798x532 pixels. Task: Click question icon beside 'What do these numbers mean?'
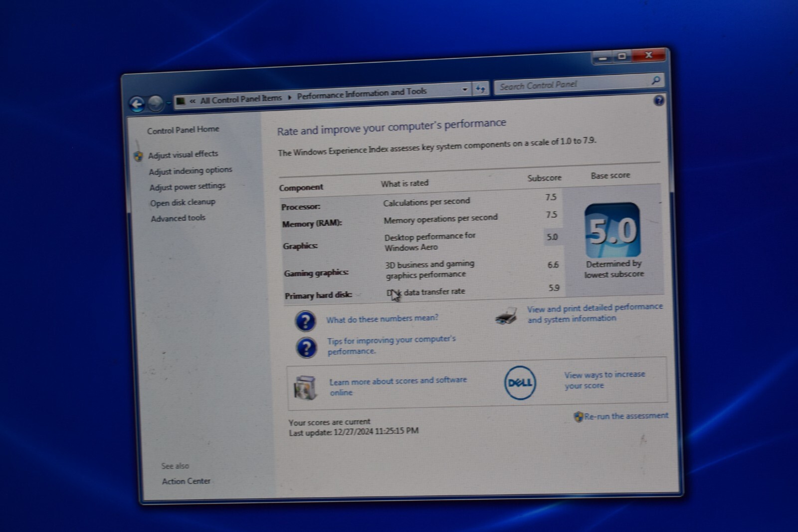(x=305, y=321)
